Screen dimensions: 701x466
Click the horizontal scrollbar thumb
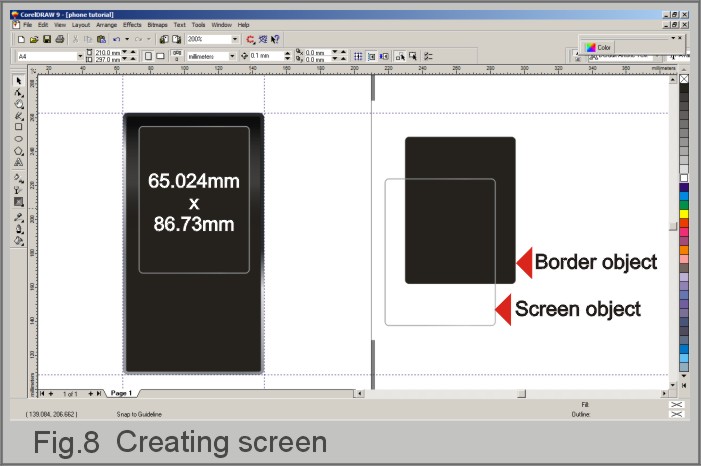(521, 394)
